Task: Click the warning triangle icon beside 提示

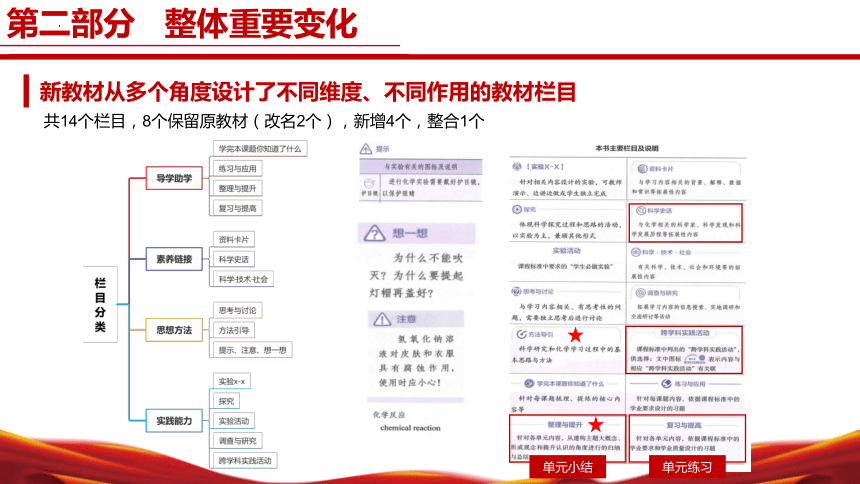Action: 366,149
